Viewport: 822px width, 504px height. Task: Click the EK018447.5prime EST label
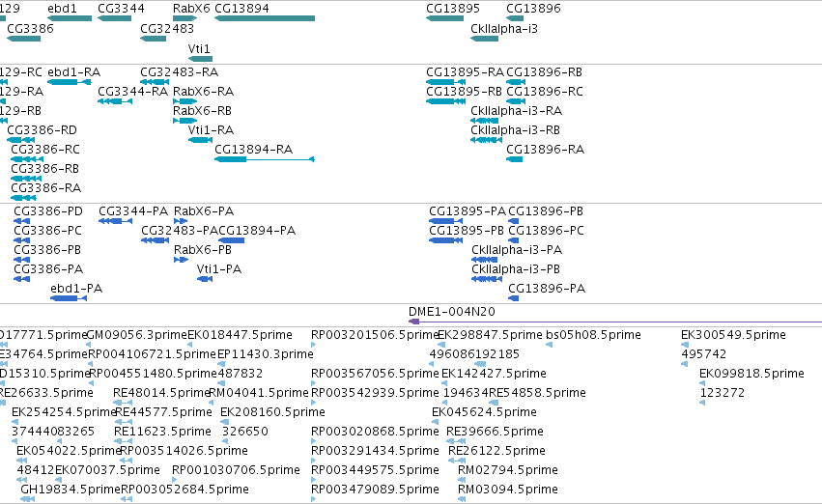[241, 335]
